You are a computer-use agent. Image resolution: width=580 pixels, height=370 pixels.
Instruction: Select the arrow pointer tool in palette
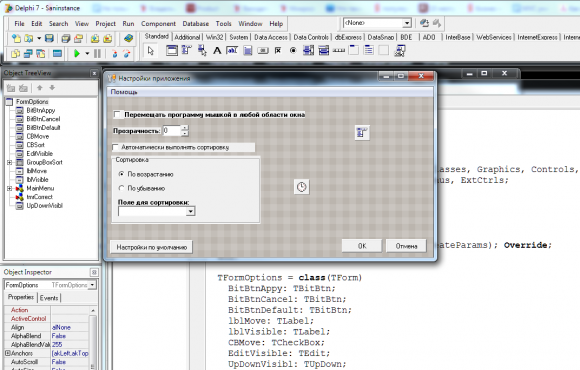(x=151, y=50)
